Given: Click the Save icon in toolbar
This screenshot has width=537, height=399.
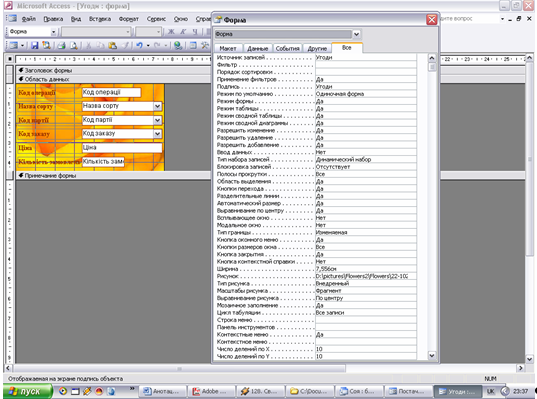Looking at the screenshot, I should 35,45.
